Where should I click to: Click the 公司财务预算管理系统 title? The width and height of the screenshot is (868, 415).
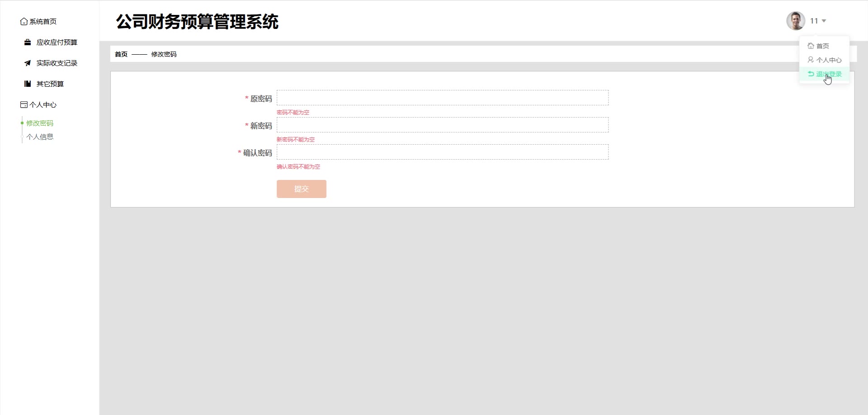(x=197, y=22)
